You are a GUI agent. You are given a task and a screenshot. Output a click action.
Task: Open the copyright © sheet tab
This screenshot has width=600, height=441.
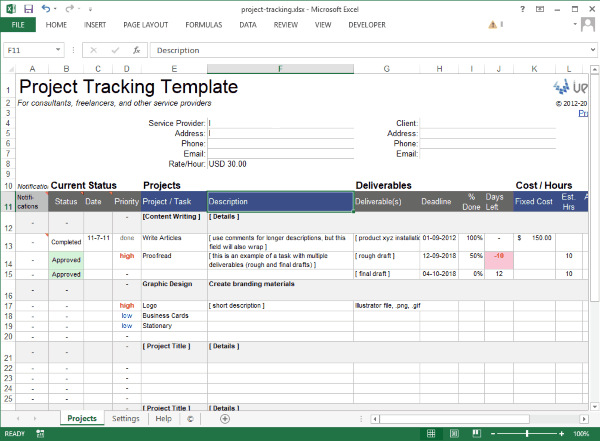(x=190, y=419)
